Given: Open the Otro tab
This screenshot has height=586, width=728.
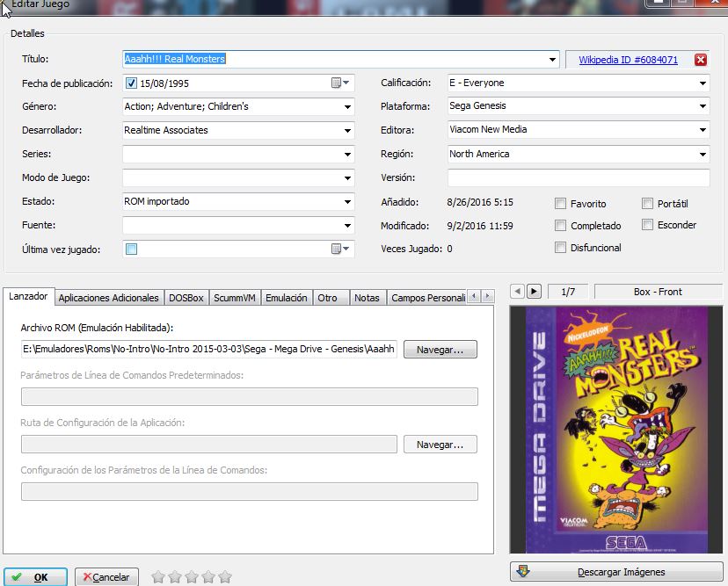Looking at the screenshot, I should click(331, 298).
